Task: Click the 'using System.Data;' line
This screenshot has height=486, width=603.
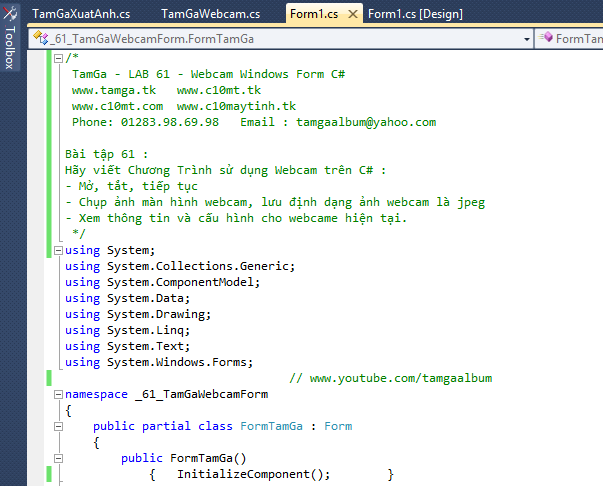Action: 127,298
